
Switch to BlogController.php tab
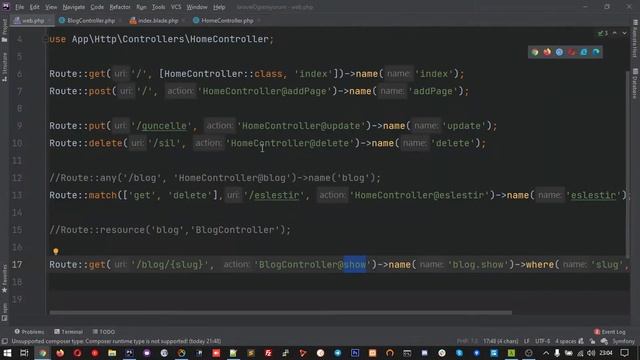click(x=91, y=20)
